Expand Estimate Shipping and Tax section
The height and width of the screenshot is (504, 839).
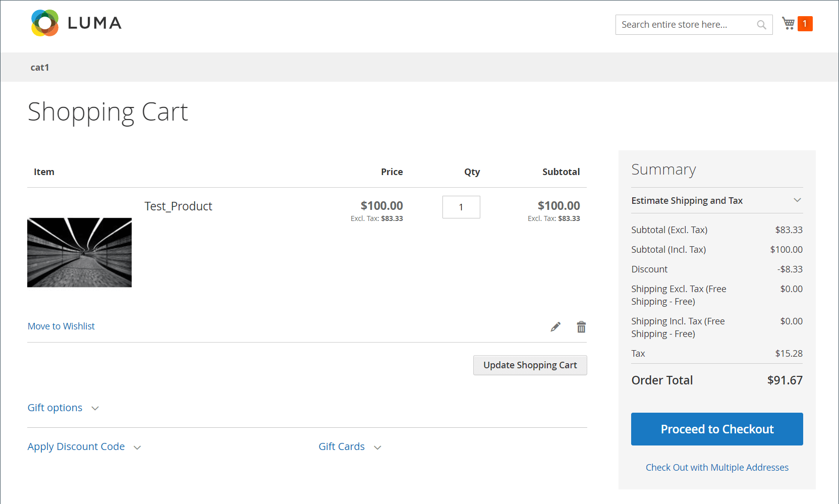pyautogui.click(x=716, y=200)
